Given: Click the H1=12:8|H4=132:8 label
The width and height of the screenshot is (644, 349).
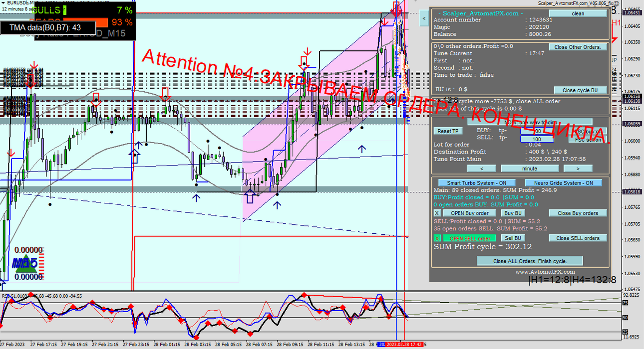Looking at the screenshot, I should (572, 280).
